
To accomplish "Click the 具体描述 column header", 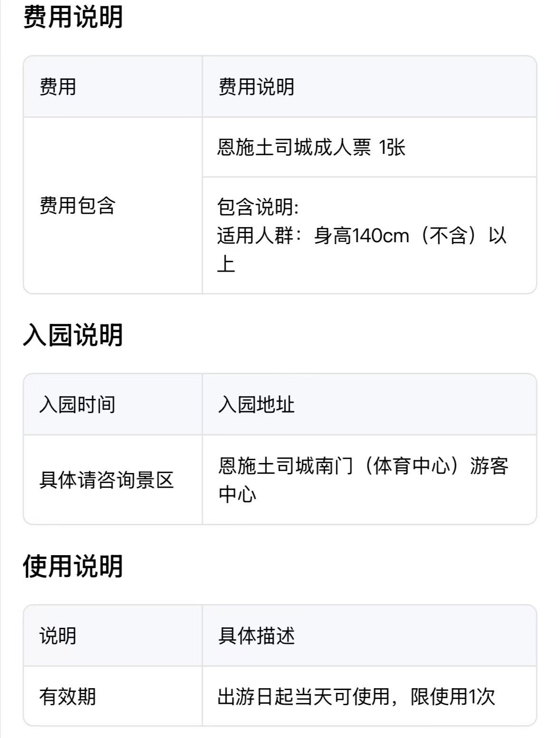I will [256, 636].
